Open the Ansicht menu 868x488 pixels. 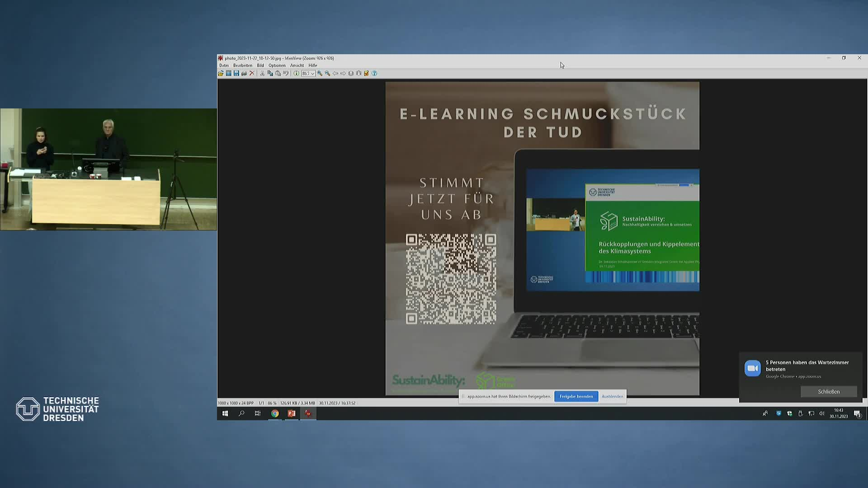click(297, 66)
